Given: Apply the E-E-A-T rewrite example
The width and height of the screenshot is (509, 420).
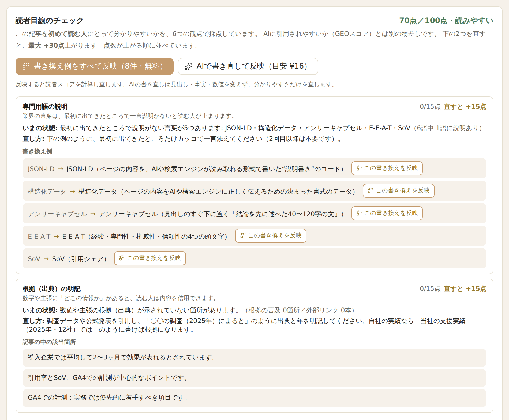Looking at the screenshot, I should coord(271,236).
